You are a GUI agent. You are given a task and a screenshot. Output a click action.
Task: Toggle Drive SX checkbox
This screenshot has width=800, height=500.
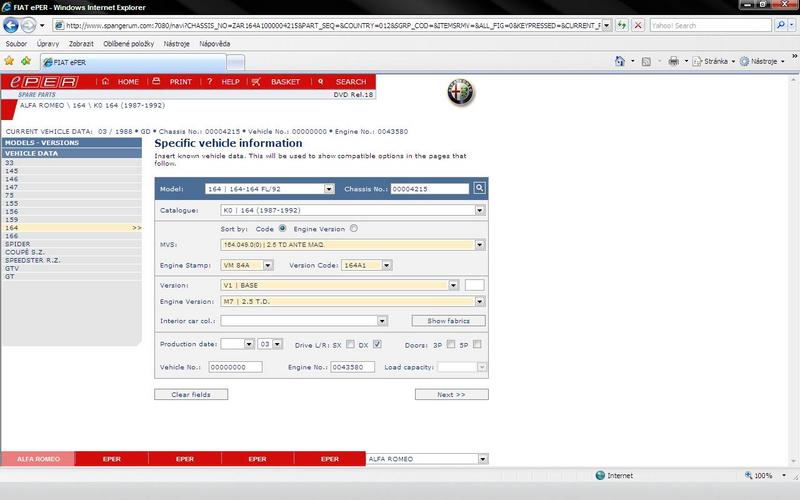point(350,344)
